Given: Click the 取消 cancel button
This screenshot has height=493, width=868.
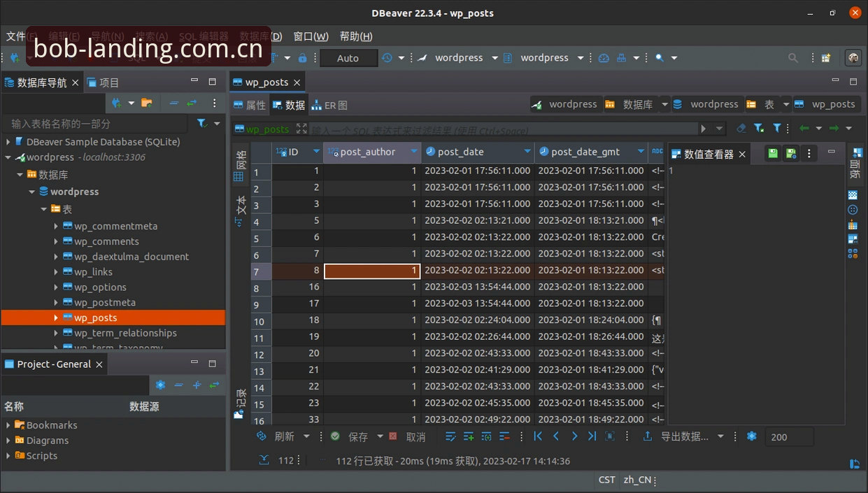Looking at the screenshot, I should click(x=407, y=436).
